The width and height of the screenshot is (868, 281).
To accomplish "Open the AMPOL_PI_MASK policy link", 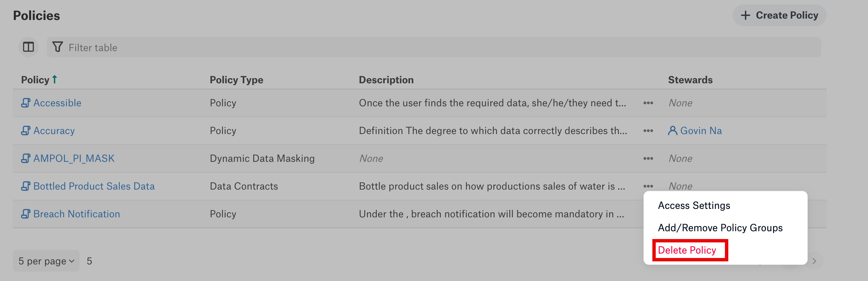I will tap(74, 158).
